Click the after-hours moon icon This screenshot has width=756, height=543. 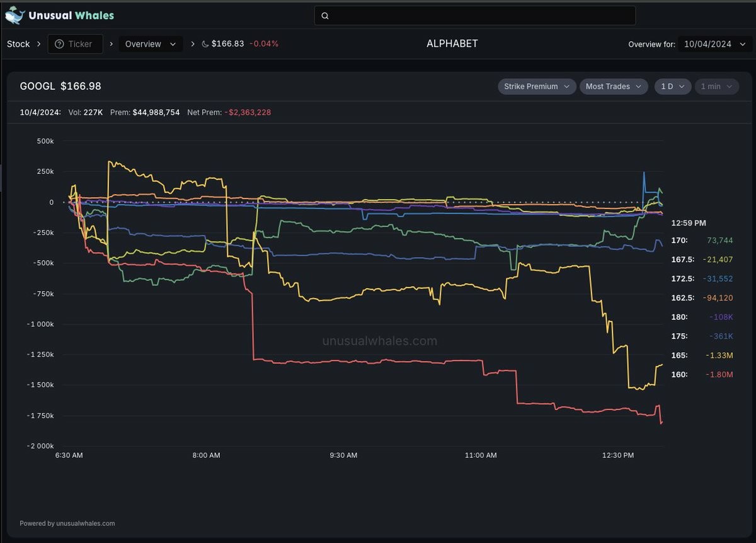pos(205,44)
